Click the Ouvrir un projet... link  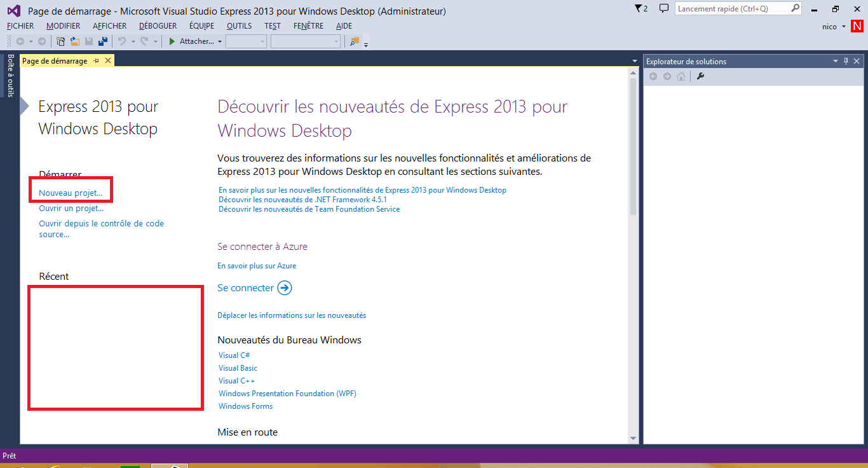coord(71,208)
